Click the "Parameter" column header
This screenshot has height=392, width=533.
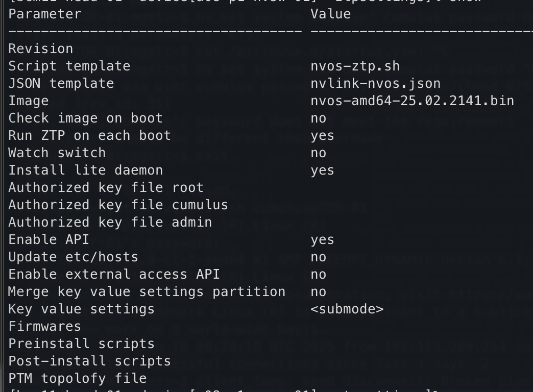45,14
